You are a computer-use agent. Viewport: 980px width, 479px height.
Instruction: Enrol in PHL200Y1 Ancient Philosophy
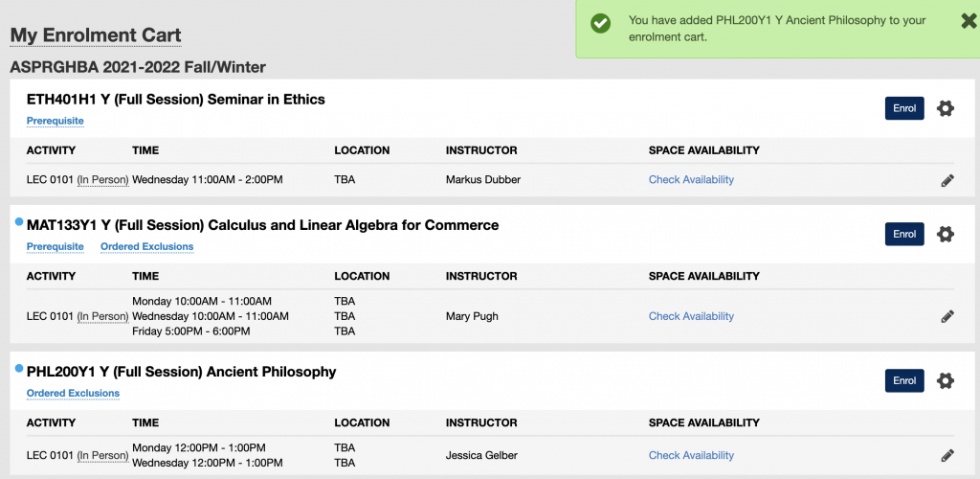point(904,380)
